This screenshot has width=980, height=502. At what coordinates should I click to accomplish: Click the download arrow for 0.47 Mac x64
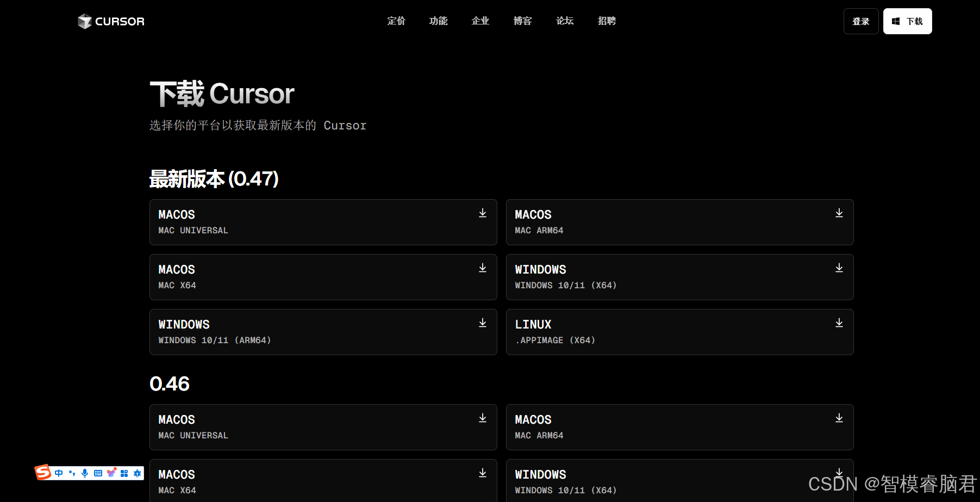[x=483, y=268]
